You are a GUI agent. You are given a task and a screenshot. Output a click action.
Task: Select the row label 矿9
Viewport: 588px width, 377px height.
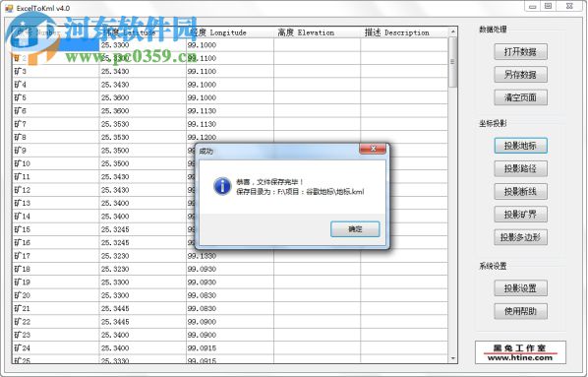21,151
